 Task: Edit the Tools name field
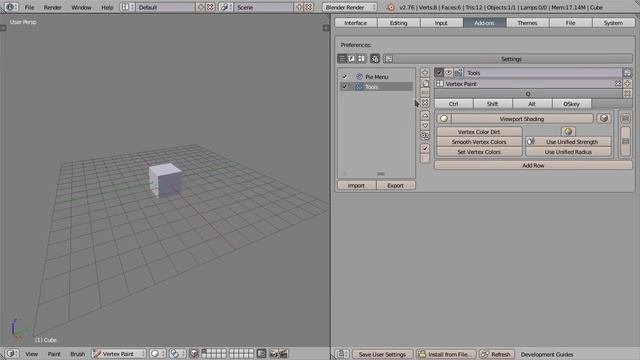tap(543, 73)
